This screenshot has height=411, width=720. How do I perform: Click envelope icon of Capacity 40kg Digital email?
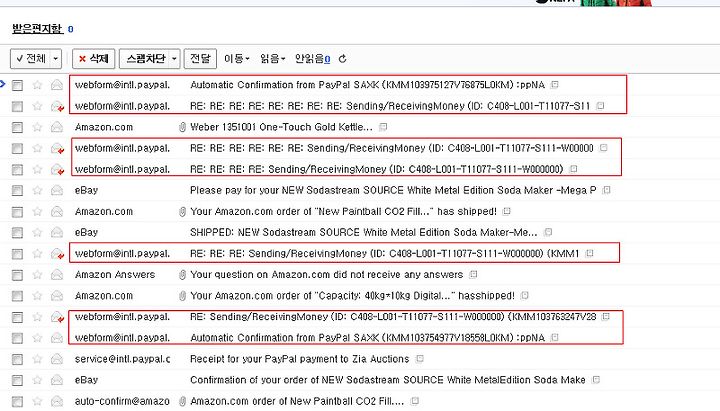(x=56, y=296)
